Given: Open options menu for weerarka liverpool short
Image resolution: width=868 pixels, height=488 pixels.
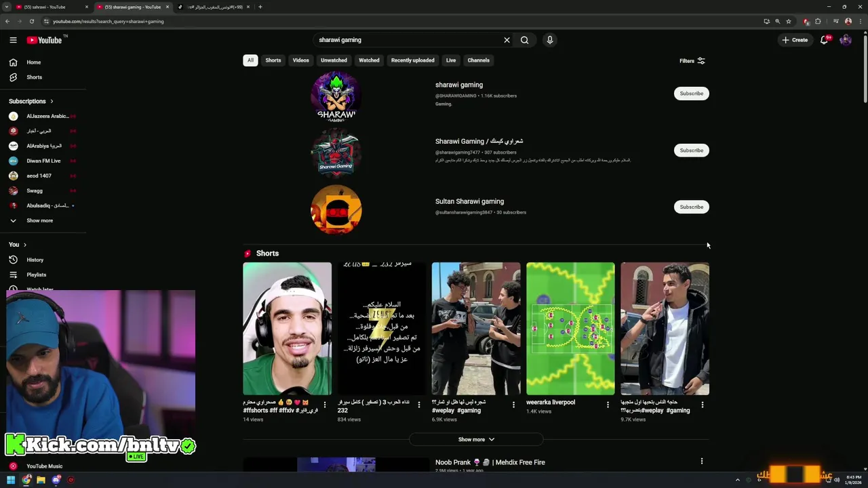Looking at the screenshot, I should coord(608,405).
